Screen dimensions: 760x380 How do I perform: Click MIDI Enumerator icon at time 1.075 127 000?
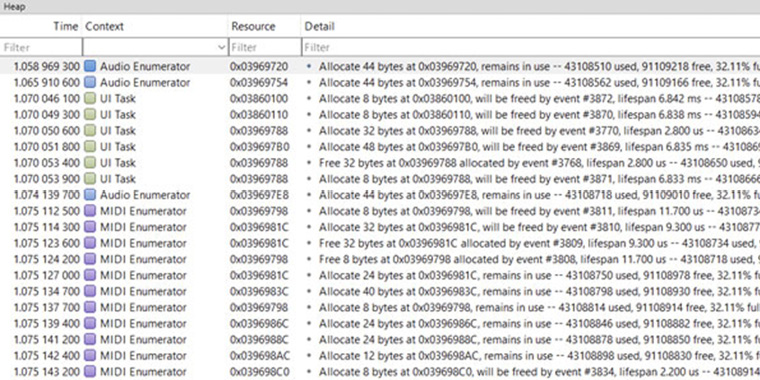coord(90,275)
